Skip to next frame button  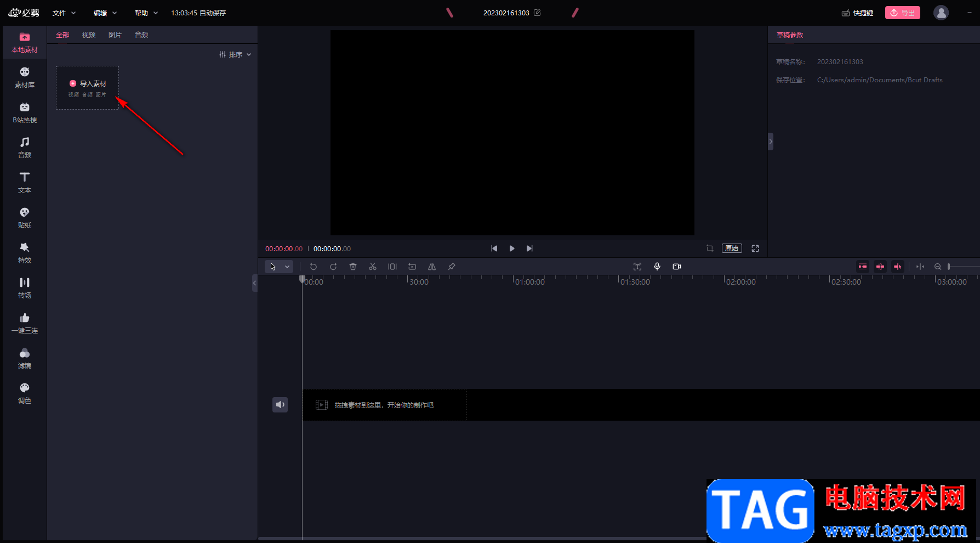pos(529,248)
